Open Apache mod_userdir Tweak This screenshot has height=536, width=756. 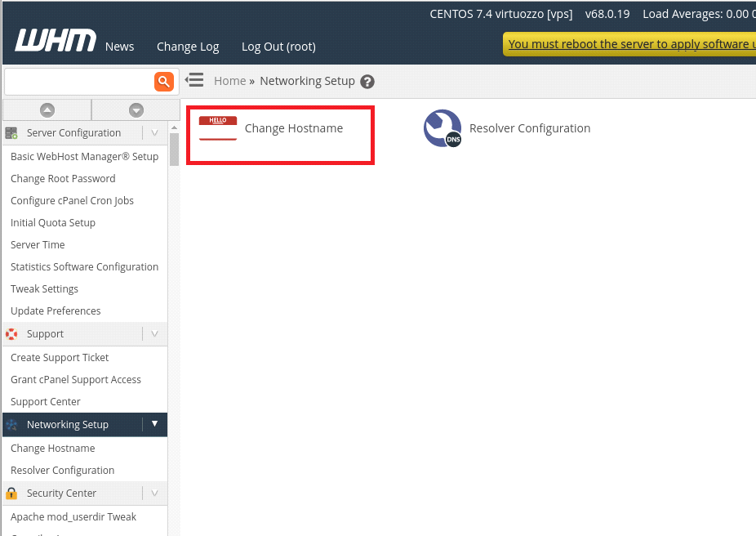[73, 516]
